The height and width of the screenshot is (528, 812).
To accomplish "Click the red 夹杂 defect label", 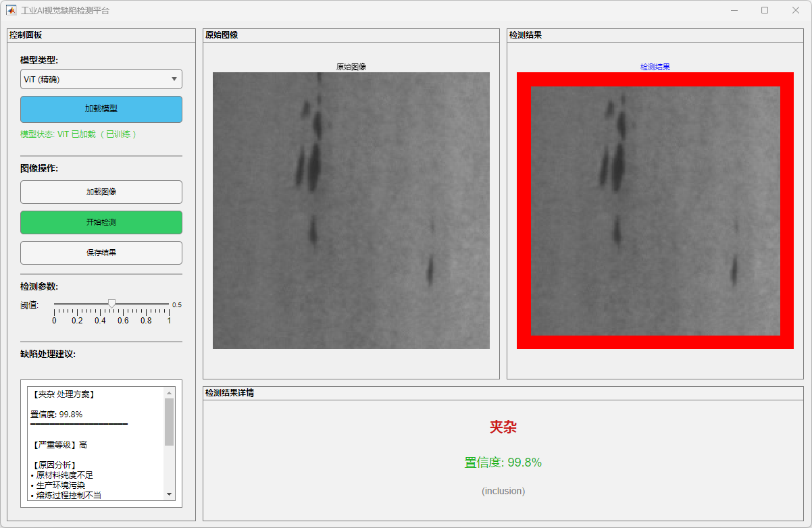I will point(503,427).
